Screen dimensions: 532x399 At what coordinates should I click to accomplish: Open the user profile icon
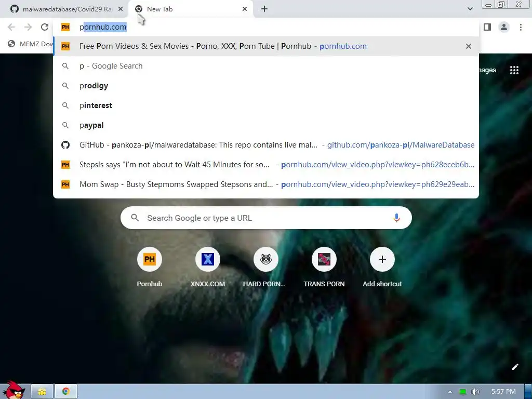(504, 27)
